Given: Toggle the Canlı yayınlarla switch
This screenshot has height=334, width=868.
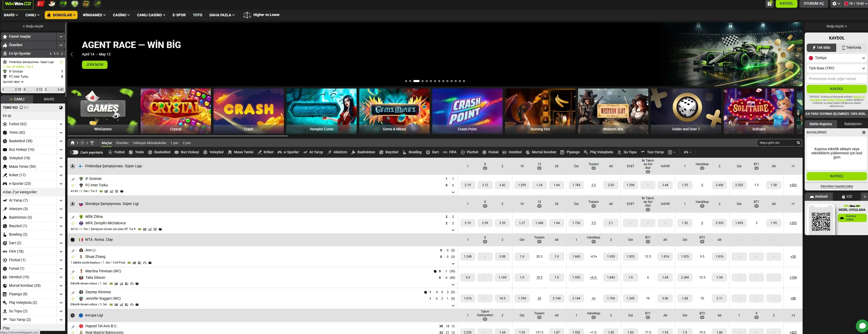Looking at the screenshot, I should click(x=74, y=152).
